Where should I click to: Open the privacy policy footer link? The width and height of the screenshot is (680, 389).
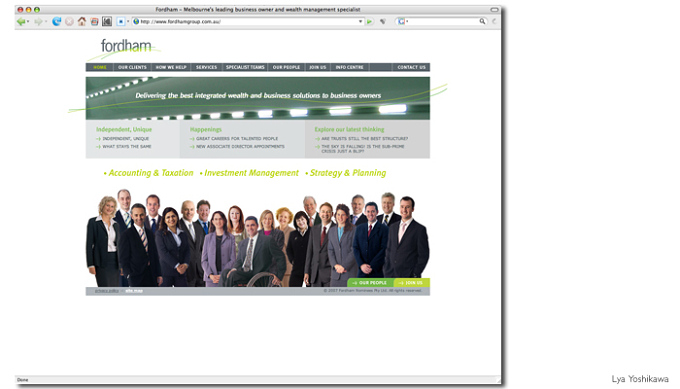[107, 291]
